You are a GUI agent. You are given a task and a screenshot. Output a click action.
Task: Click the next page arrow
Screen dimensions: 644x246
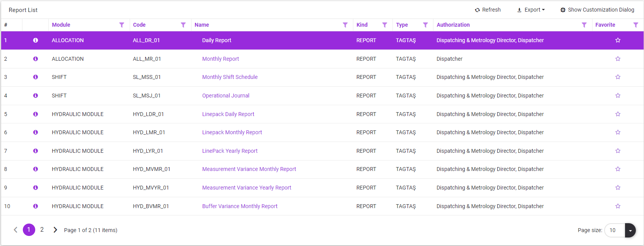click(x=55, y=230)
